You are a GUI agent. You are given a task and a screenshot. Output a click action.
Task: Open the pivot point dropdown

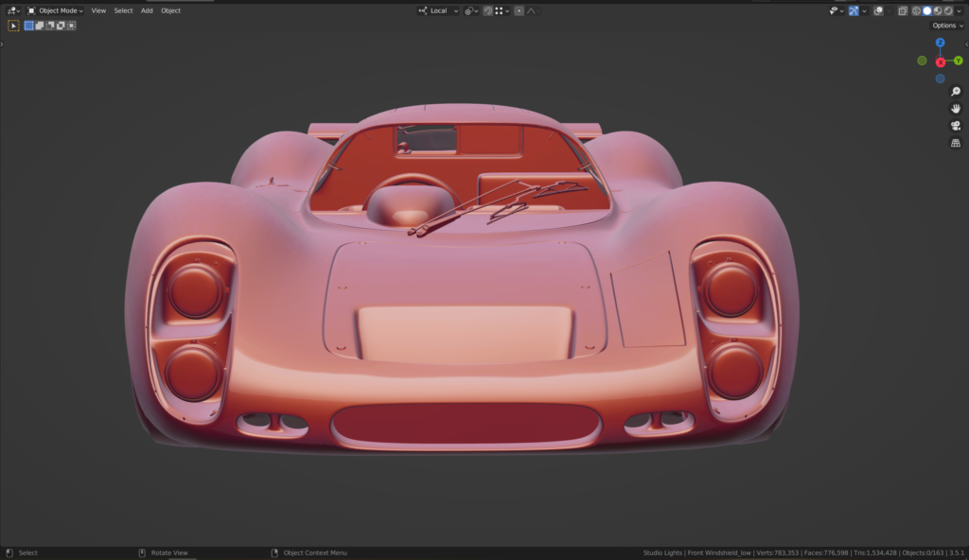click(471, 10)
